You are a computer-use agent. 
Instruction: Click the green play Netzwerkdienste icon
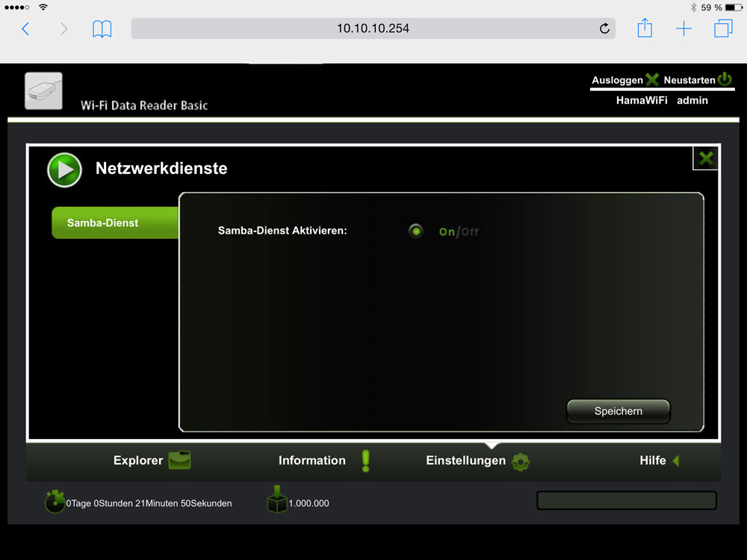click(64, 169)
